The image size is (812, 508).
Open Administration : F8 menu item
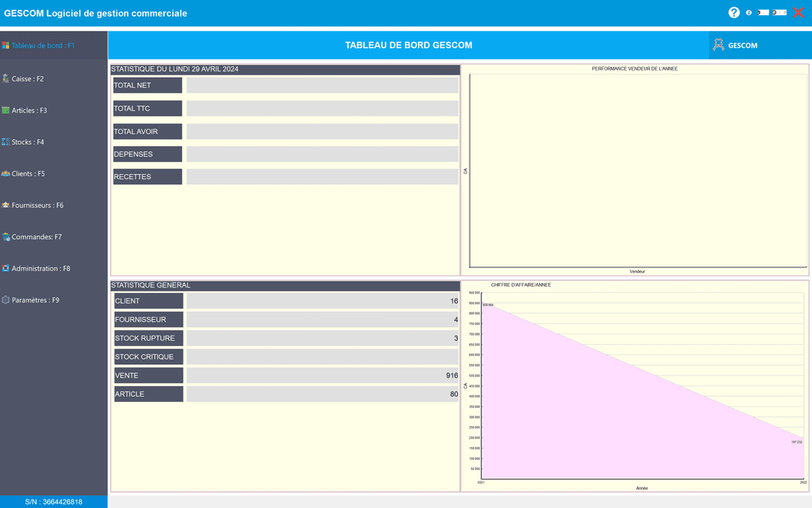(41, 268)
